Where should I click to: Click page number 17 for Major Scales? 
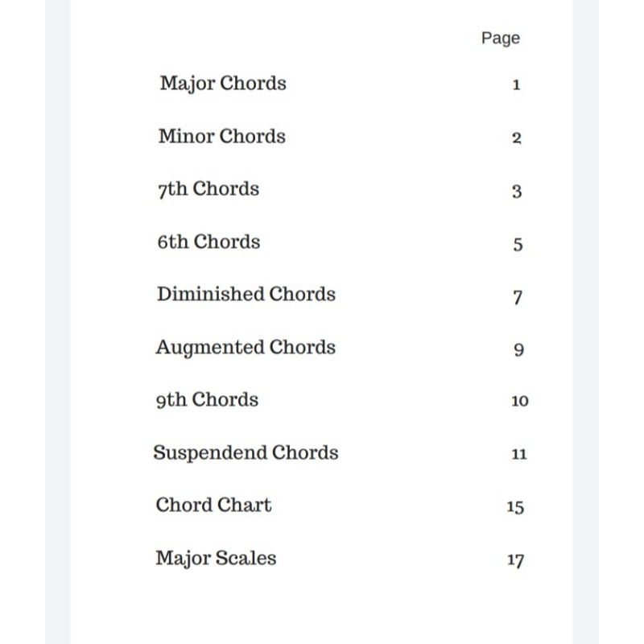pos(515,560)
